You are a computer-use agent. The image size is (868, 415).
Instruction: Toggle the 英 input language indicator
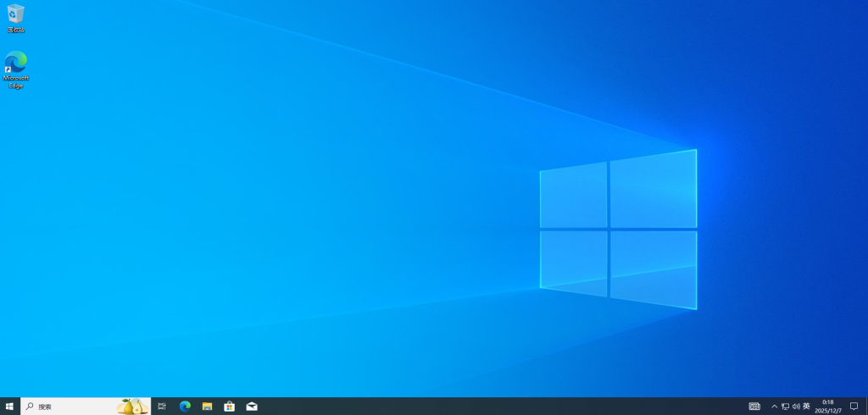(807, 407)
